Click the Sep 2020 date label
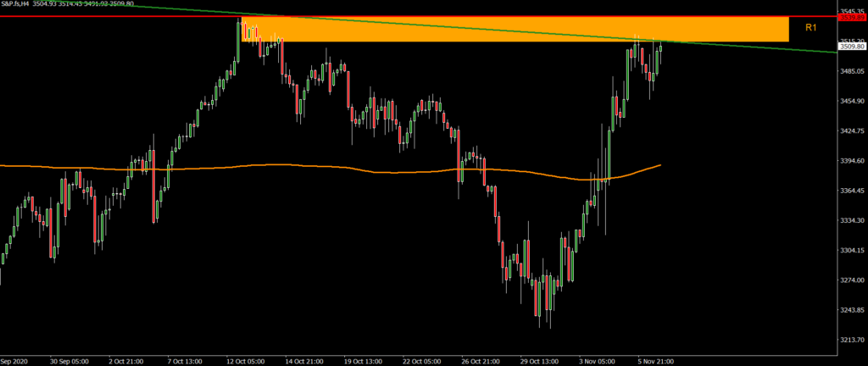The height and width of the screenshot is (366, 868). coord(15,360)
